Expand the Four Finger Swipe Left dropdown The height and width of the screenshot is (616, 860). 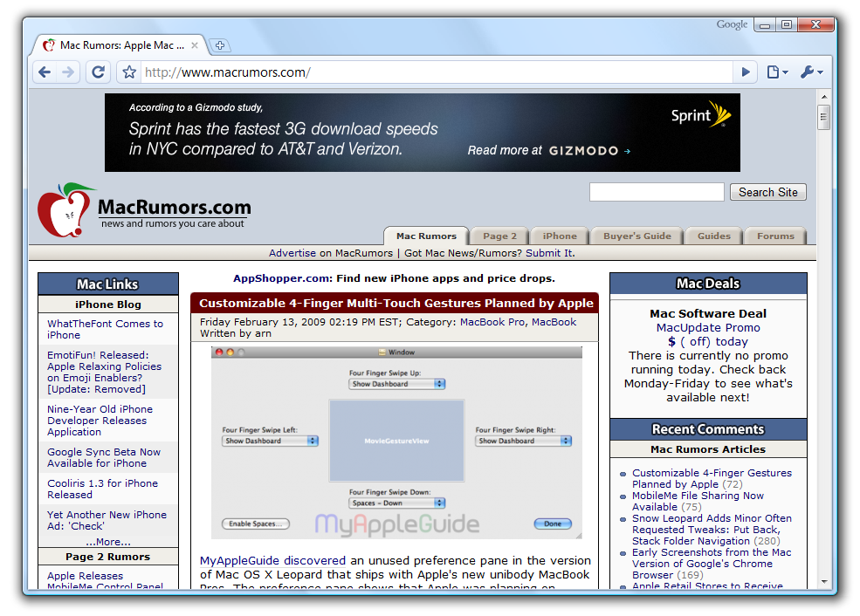coord(270,441)
